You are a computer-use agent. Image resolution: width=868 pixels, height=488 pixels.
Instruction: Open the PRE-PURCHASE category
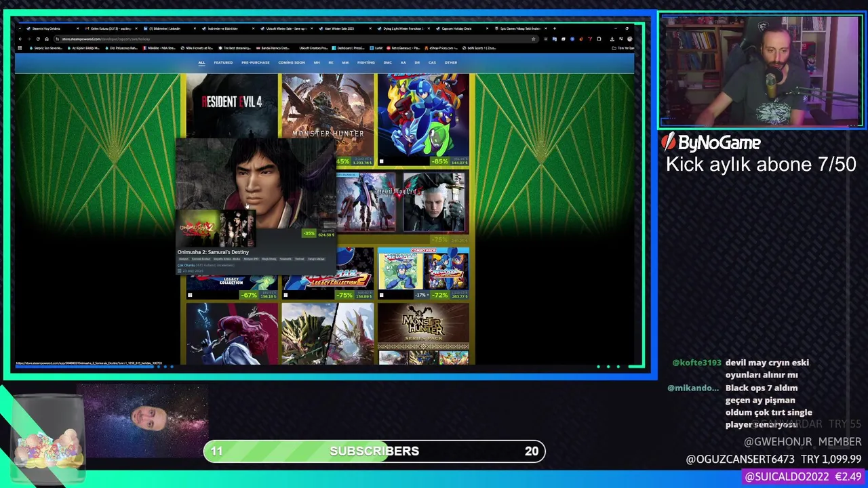pos(256,62)
